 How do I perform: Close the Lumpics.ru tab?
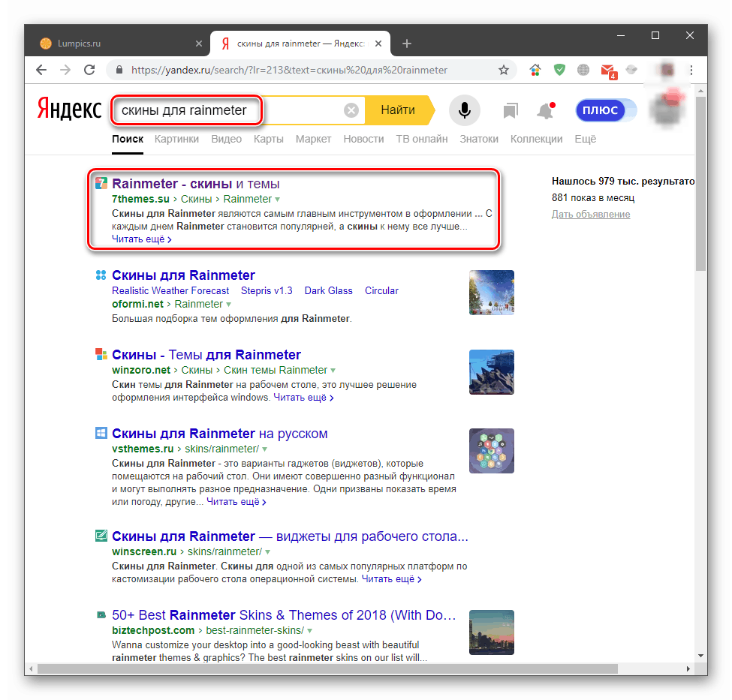[199, 44]
